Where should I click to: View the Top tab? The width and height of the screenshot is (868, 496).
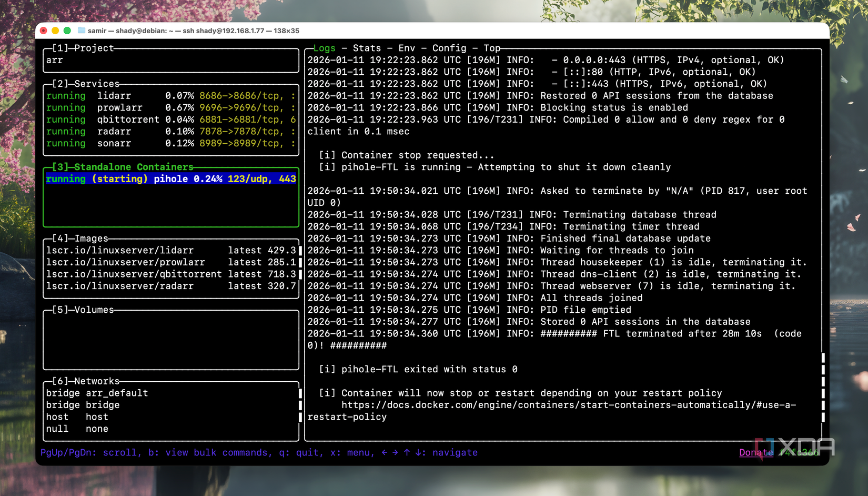pyautogui.click(x=491, y=48)
